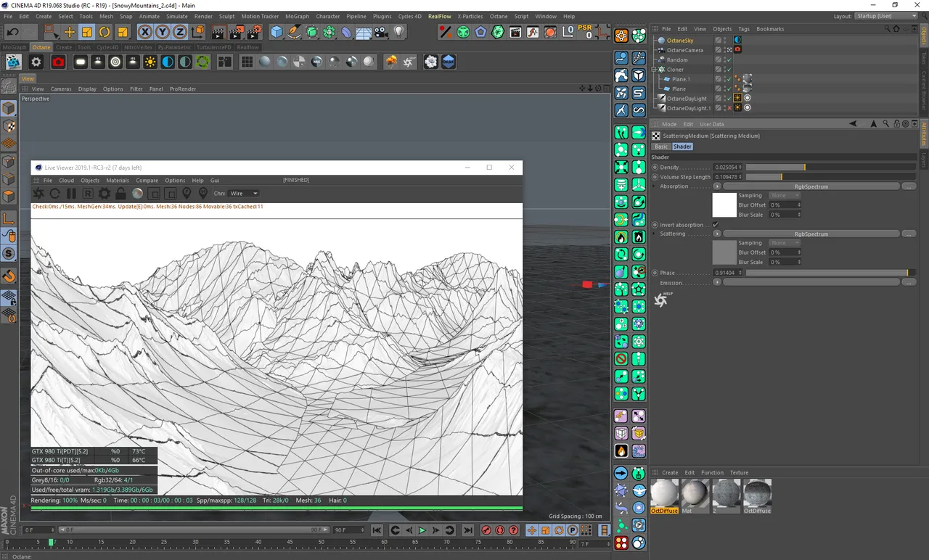Switch to the TurbulenceFD shelf tab
Image resolution: width=929 pixels, height=560 pixels.
213,47
